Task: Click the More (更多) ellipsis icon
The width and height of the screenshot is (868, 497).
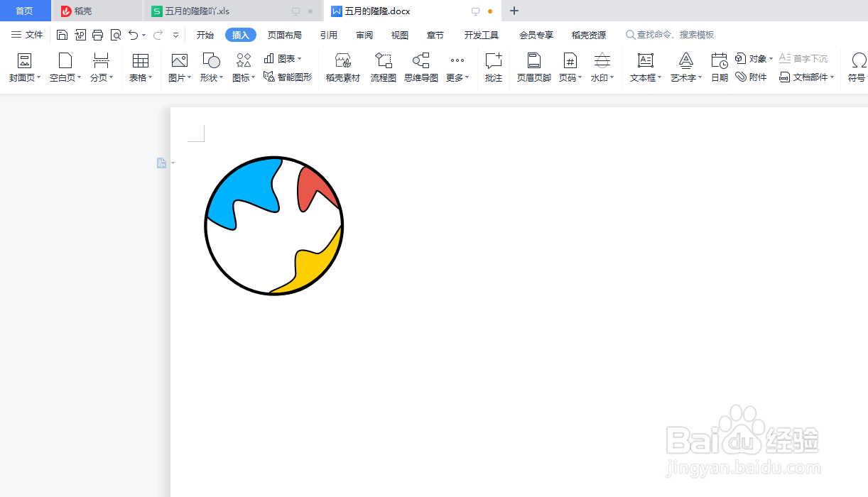Action: (457, 61)
